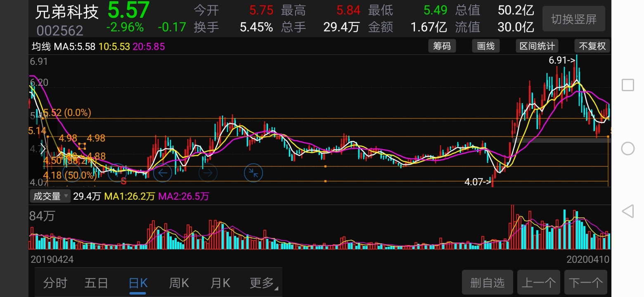The image size is (644, 297).
Task: Tap the 84万 volume axis label
Action: [42, 216]
